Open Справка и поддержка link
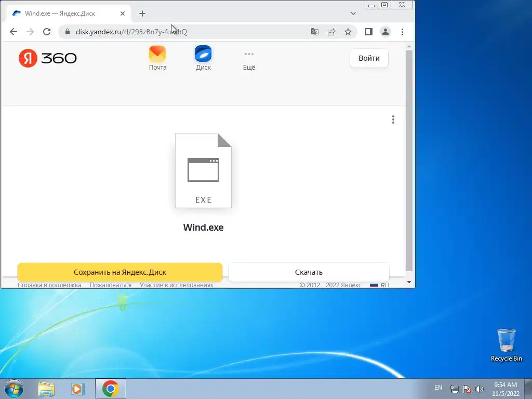The width and height of the screenshot is (532, 399). pyautogui.click(x=49, y=285)
